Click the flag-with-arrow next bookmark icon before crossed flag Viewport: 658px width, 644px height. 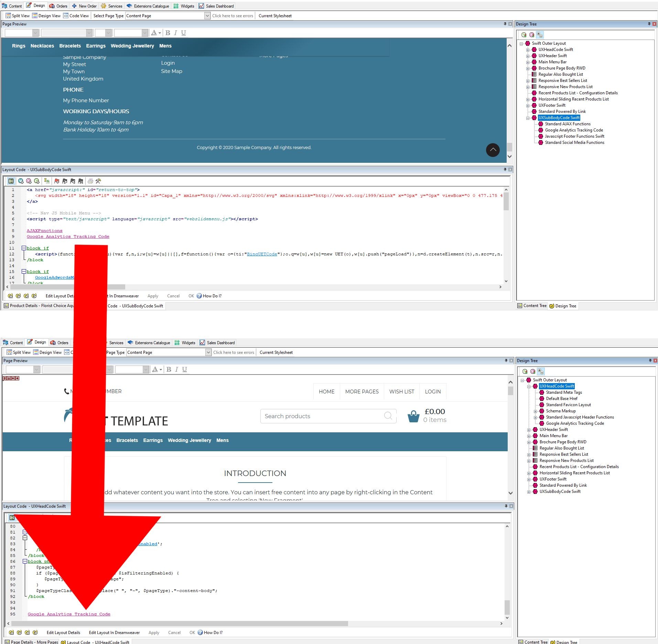click(73, 181)
